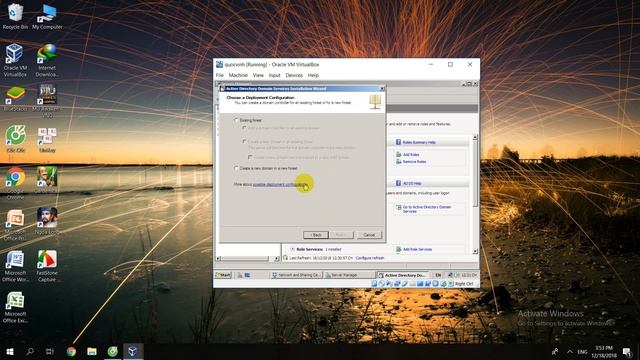
Task: Click horizontal scrollbar right arrow in Server Manager
Action: tap(277, 258)
